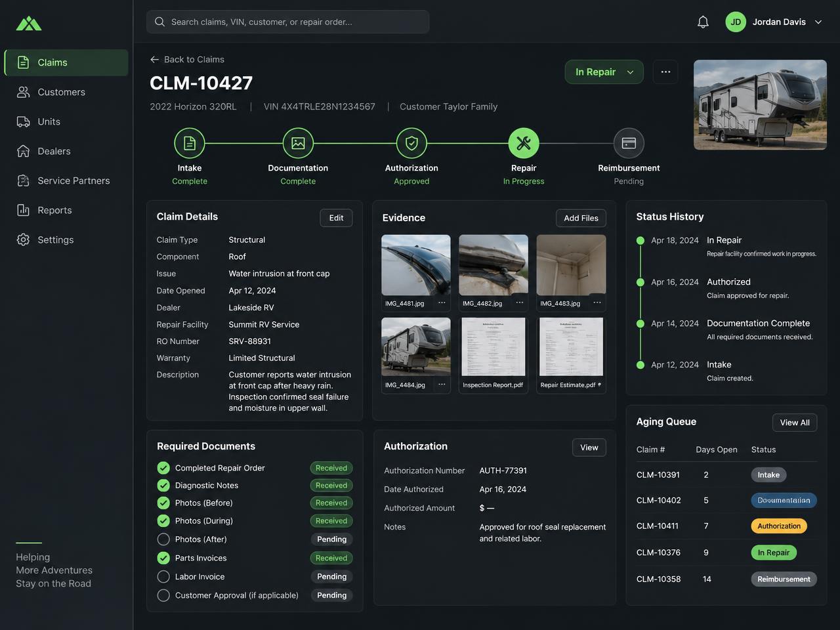Toggle the Diagnostic Notes checkbox
Image resolution: width=840 pixels, height=630 pixels.
[x=163, y=486]
